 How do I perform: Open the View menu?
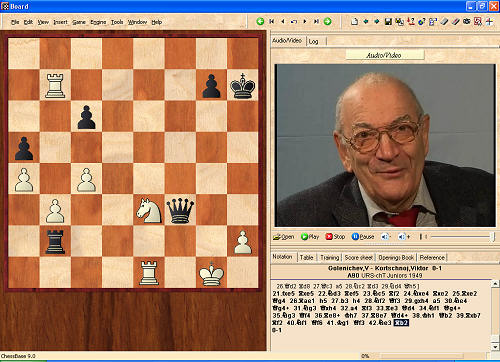tap(43, 22)
